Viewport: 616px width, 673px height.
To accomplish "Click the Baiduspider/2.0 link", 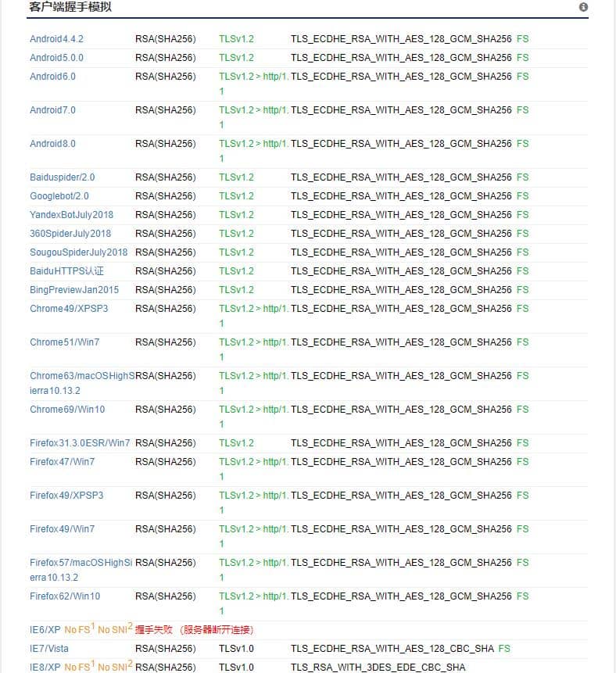I will click(62, 177).
